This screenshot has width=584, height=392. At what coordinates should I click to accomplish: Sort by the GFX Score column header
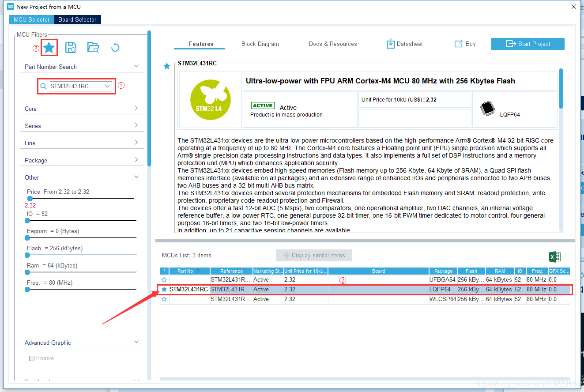(559, 271)
